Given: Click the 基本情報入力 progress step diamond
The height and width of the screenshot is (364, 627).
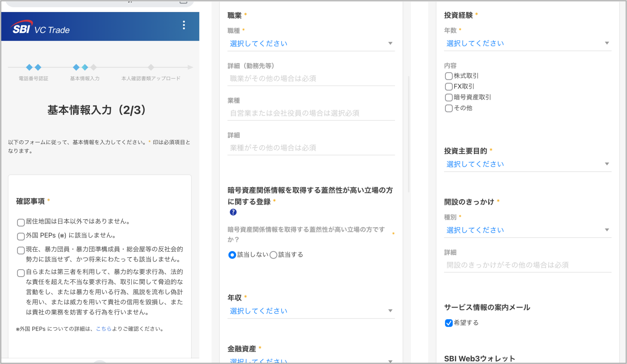Looking at the screenshot, I should tap(80, 68).
